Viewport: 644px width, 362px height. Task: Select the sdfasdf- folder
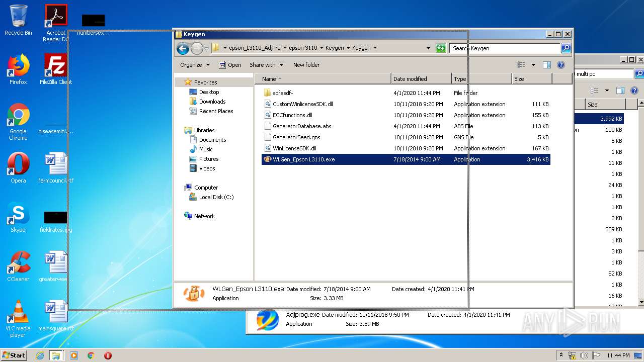click(x=406, y=93)
